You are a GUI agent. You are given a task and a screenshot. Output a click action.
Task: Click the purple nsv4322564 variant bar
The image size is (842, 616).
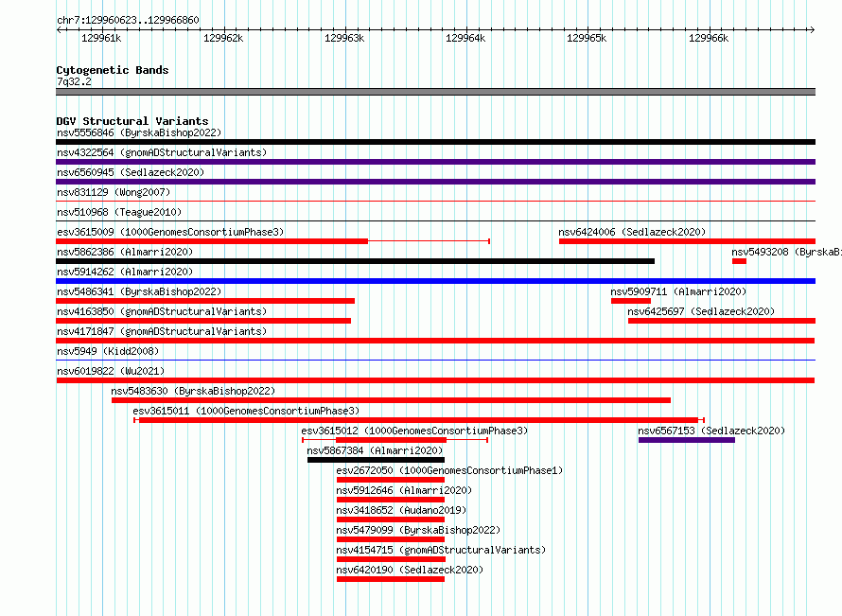(435, 162)
